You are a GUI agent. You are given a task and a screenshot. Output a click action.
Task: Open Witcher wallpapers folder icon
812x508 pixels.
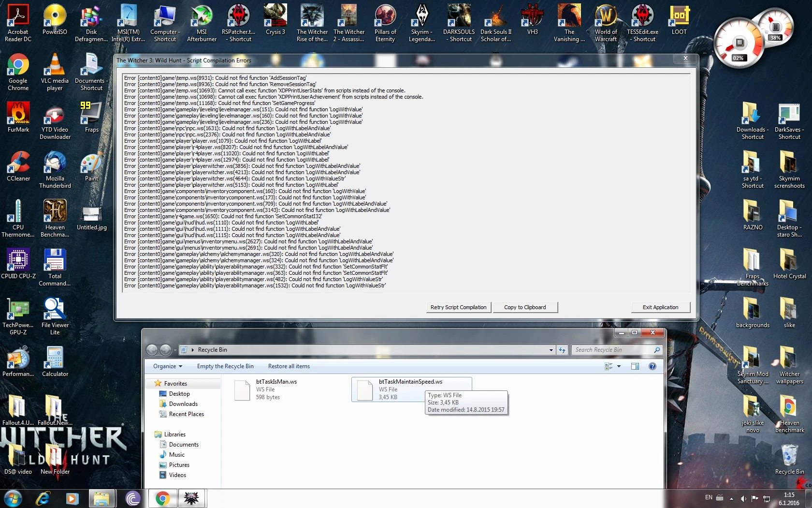789,365
